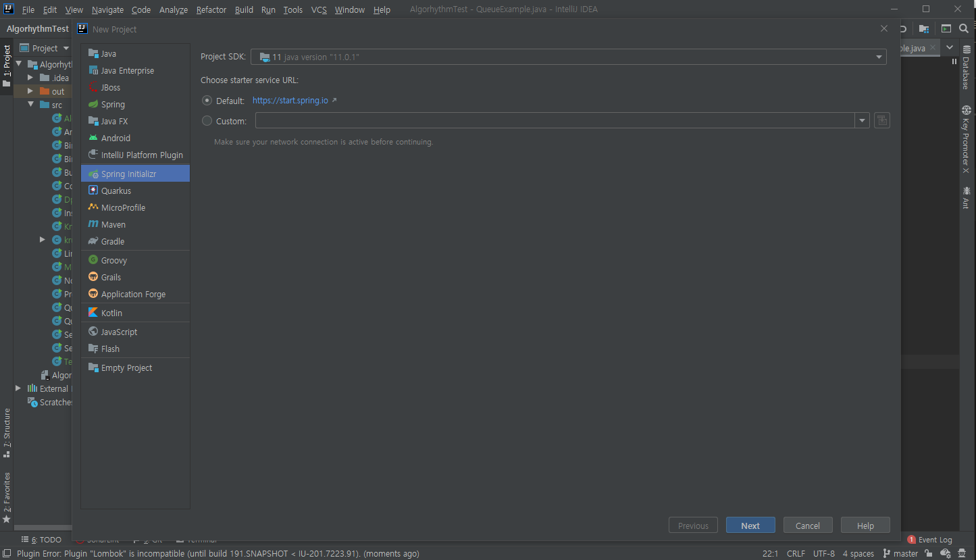Select MicroProfile project type
The image size is (976, 560).
[135, 207]
